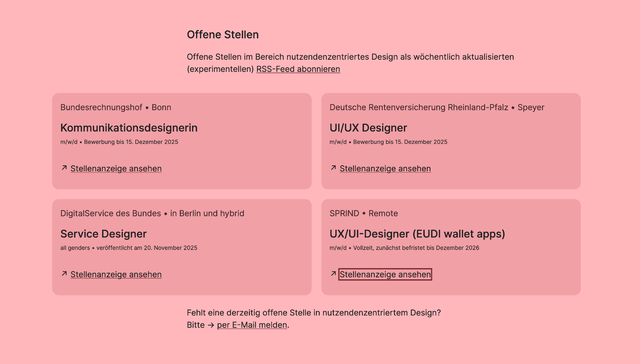The height and width of the screenshot is (364, 640).
Task: Click the Vollzeit befristet bis Dezember 2026 text
Action: [x=416, y=248]
